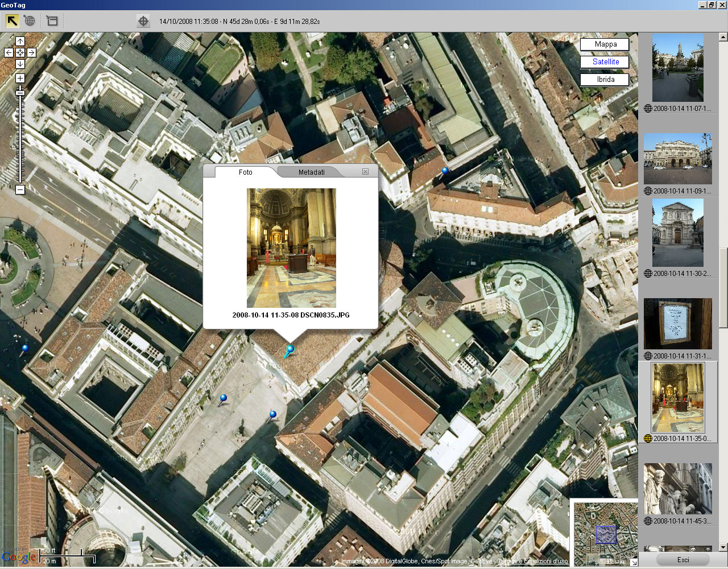Click blue viewport rectangle in overview map
728x569 pixels.
pyautogui.click(x=606, y=535)
